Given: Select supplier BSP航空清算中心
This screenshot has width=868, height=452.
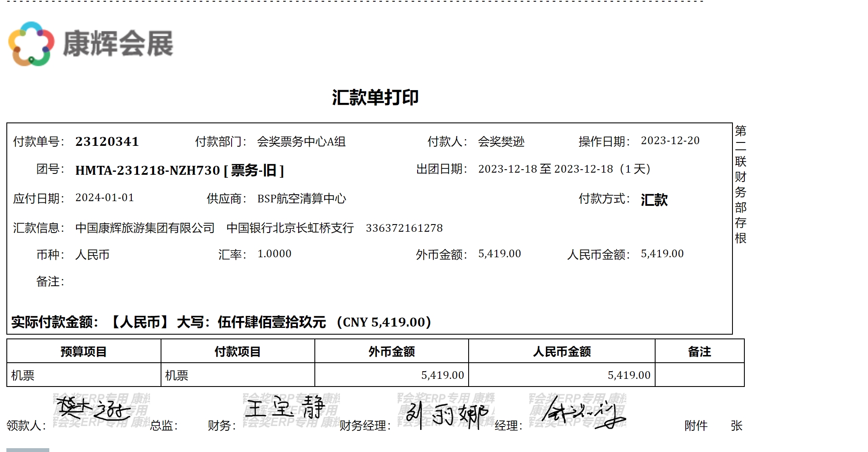Looking at the screenshot, I should 302,199.
